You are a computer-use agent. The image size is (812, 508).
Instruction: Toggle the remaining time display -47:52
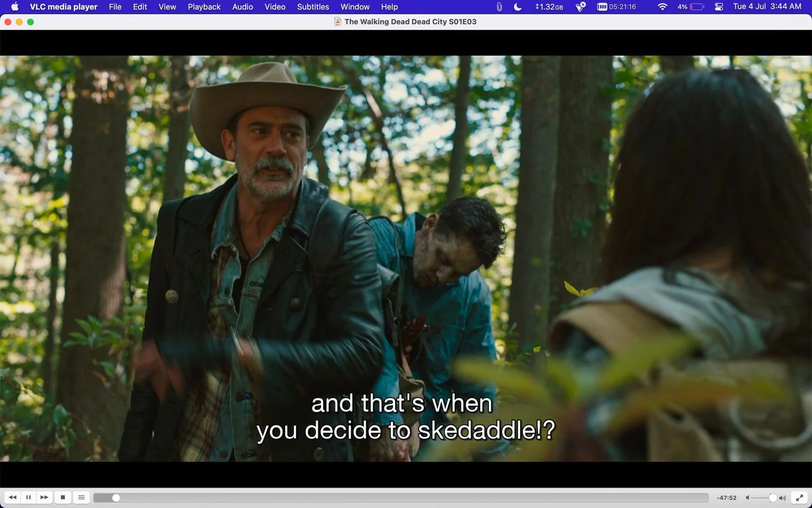(x=727, y=498)
